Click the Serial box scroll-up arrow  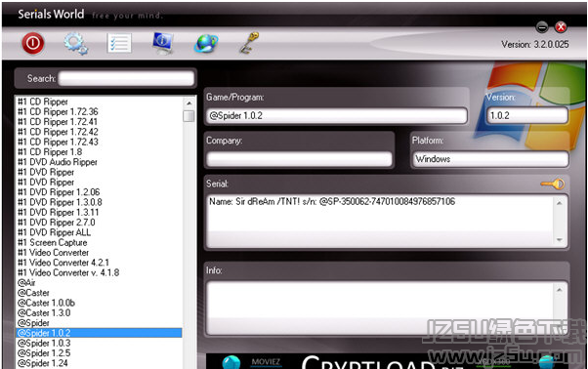click(559, 203)
